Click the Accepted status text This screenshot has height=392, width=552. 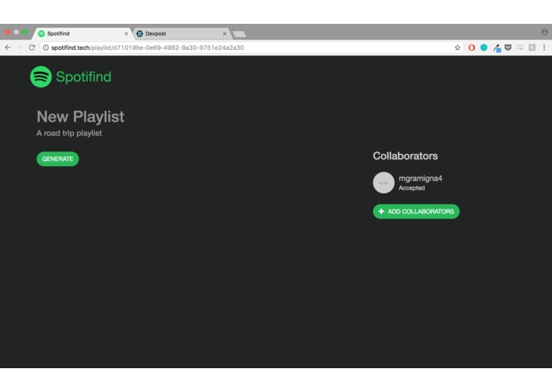(x=411, y=188)
